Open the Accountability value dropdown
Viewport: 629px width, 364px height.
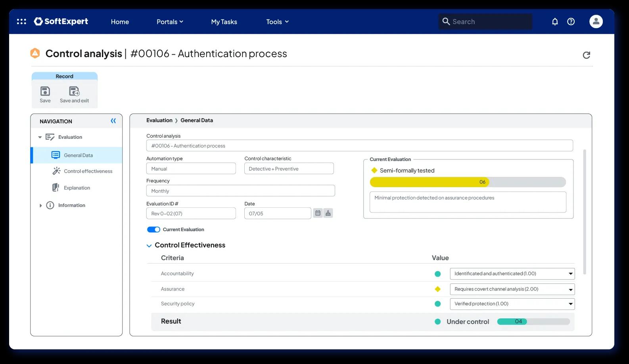point(512,274)
